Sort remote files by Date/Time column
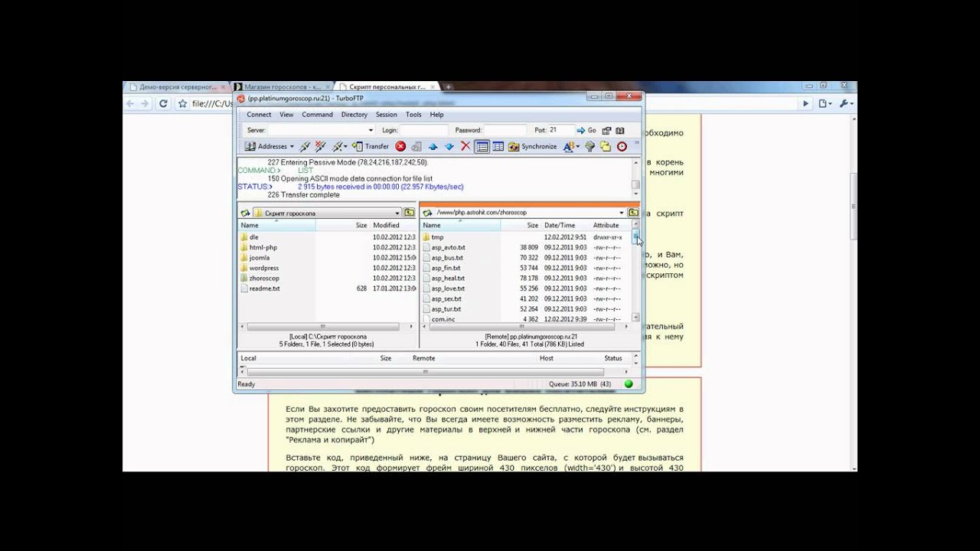Image resolution: width=980 pixels, height=551 pixels. pos(564,225)
